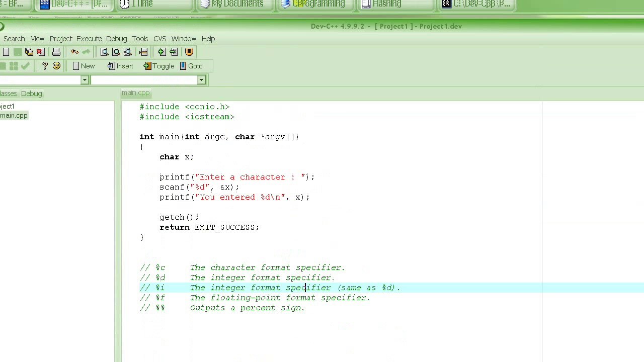This screenshot has width=644, height=362.
Task: Click the '%f floating-point format specifier' comment
Action: [x=255, y=298]
